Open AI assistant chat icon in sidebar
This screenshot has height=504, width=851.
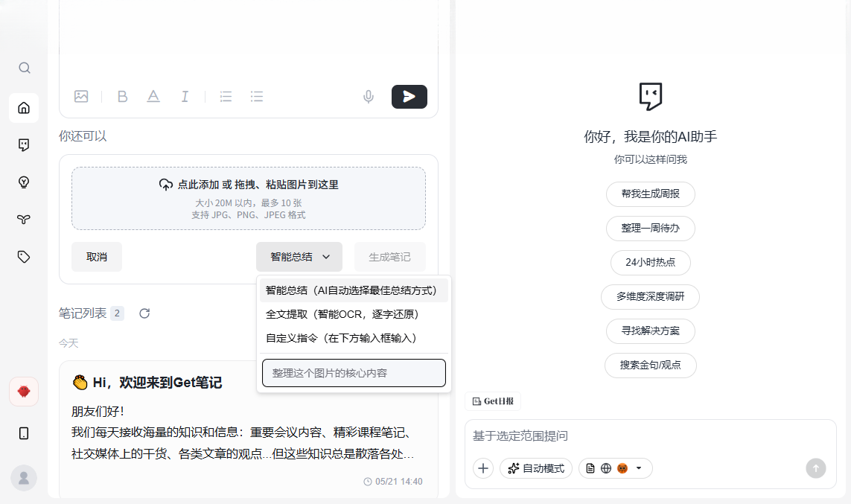coord(24,145)
